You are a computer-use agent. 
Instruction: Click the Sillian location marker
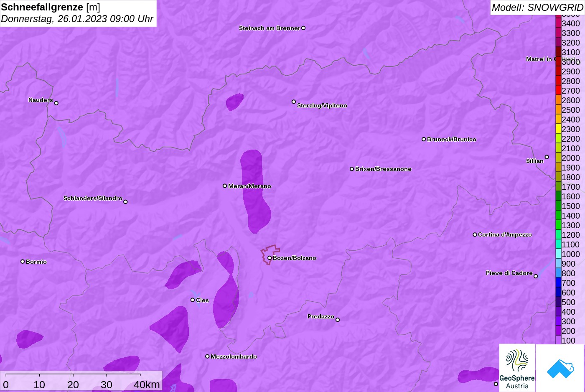pos(547,157)
